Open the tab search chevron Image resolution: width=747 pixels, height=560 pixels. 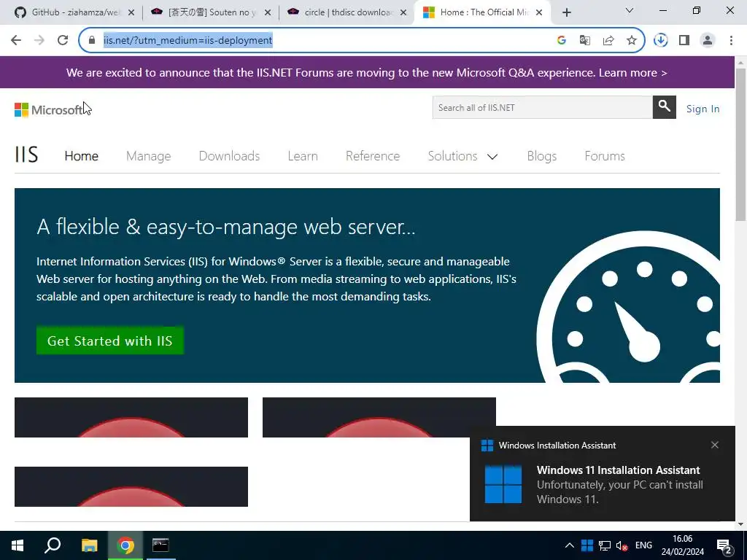pos(630,10)
